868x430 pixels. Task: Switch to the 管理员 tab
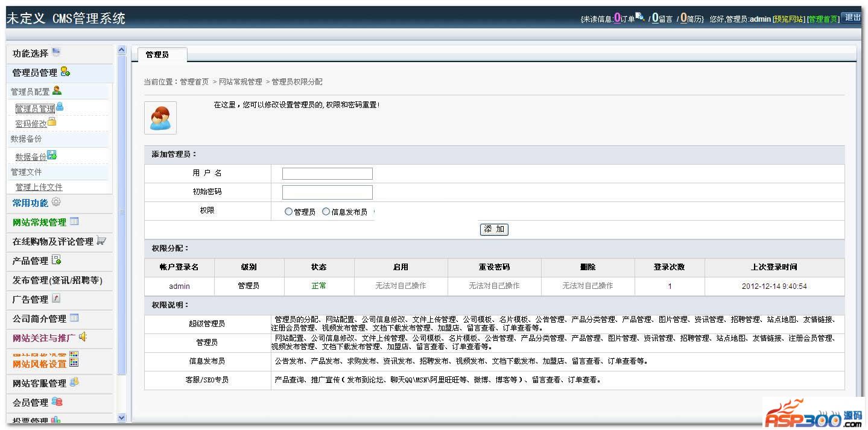[x=157, y=55]
